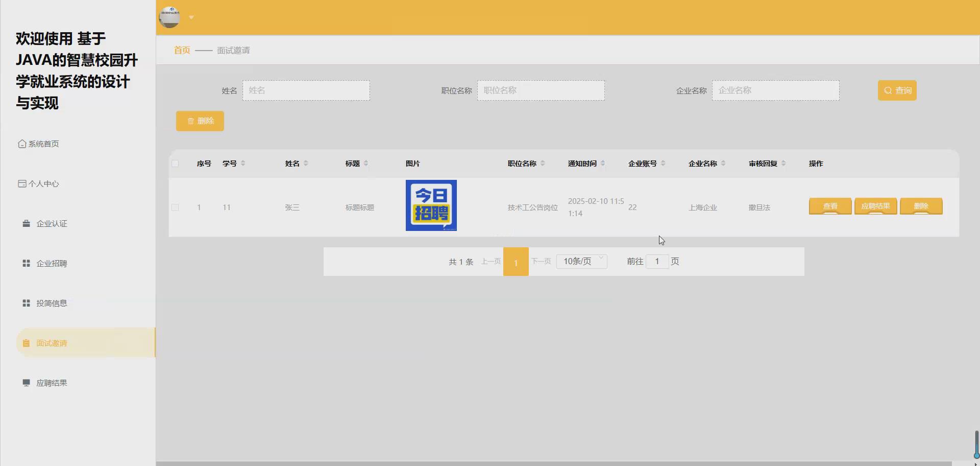Toggle the select-all checkbox in table header

point(176,163)
